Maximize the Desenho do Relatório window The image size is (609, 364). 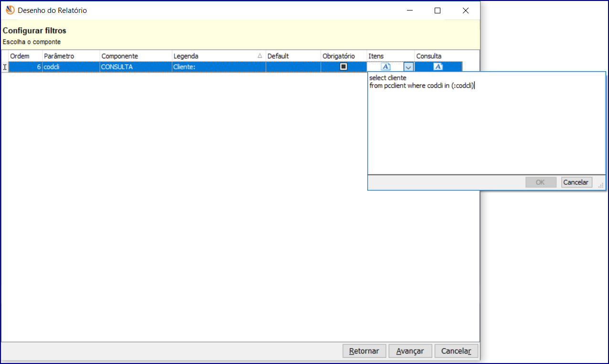tap(438, 11)
